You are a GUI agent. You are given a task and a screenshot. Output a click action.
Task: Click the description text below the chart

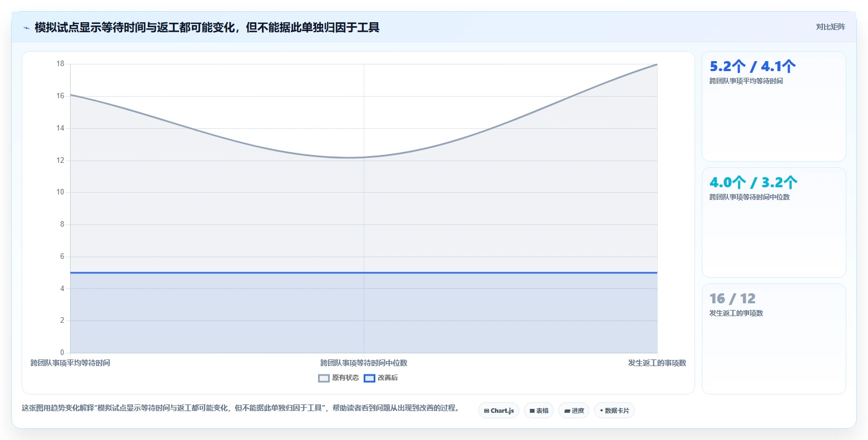[x=240, y=408]
